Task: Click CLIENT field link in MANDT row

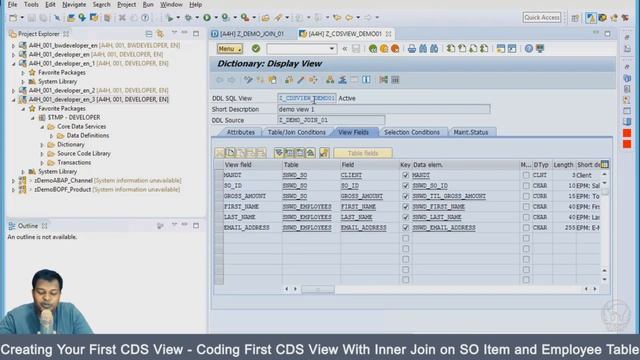Action: [351, 175]
